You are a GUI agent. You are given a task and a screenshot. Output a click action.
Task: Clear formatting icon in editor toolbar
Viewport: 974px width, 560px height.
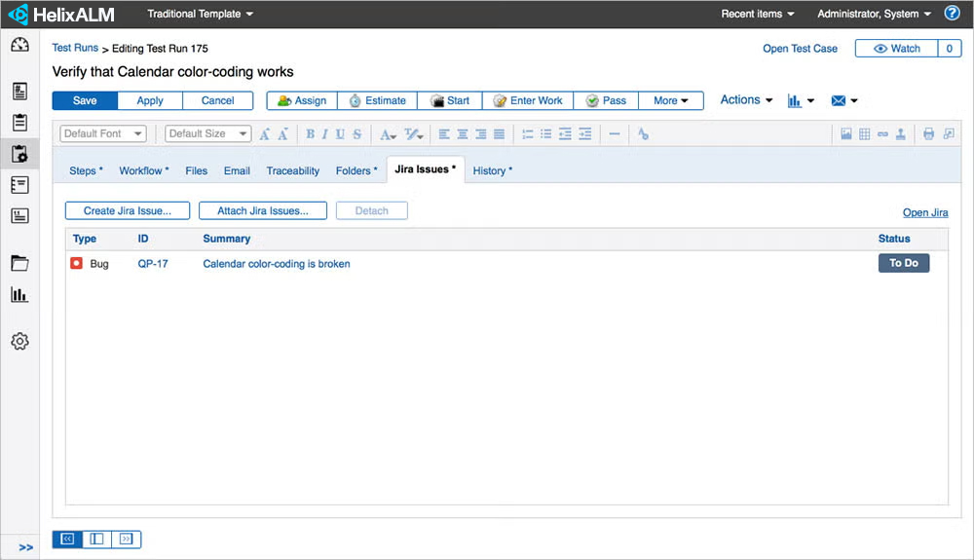click(x=643, y=134)
